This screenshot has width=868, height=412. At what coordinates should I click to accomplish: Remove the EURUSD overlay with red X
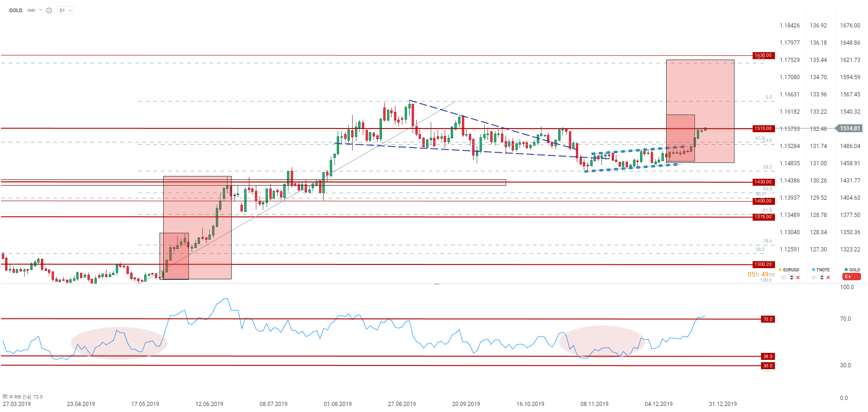798,277
